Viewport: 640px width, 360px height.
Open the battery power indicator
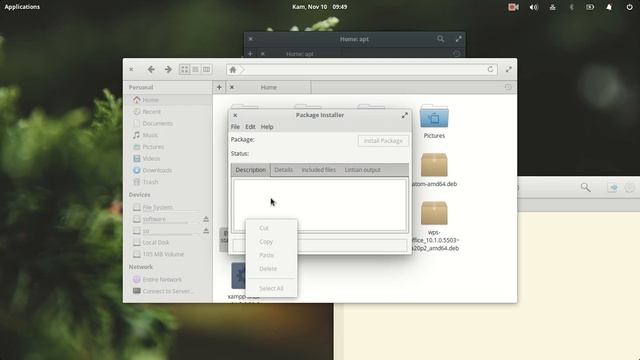click(590, 7)
